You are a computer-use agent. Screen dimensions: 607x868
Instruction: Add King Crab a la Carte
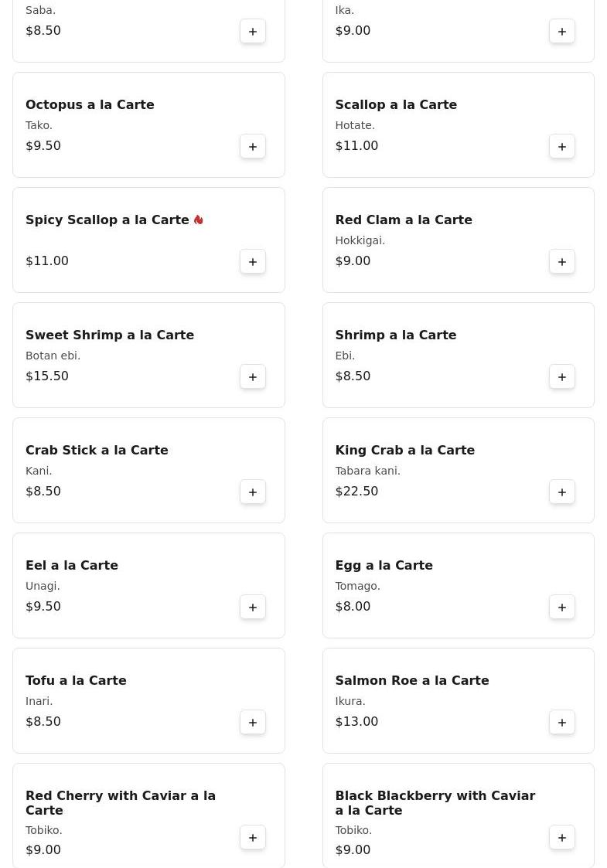562,492
